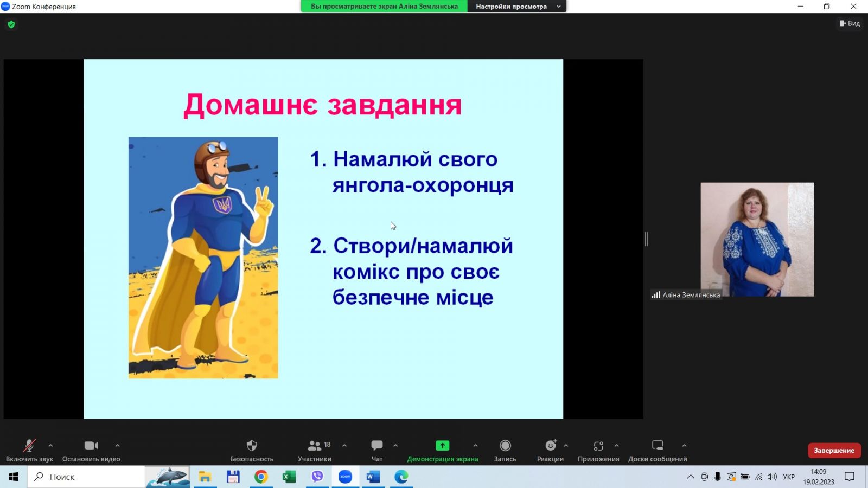The image size is (868, 488).
Task: Unmute microphone with Включить звук
Action: pos(29,451)
